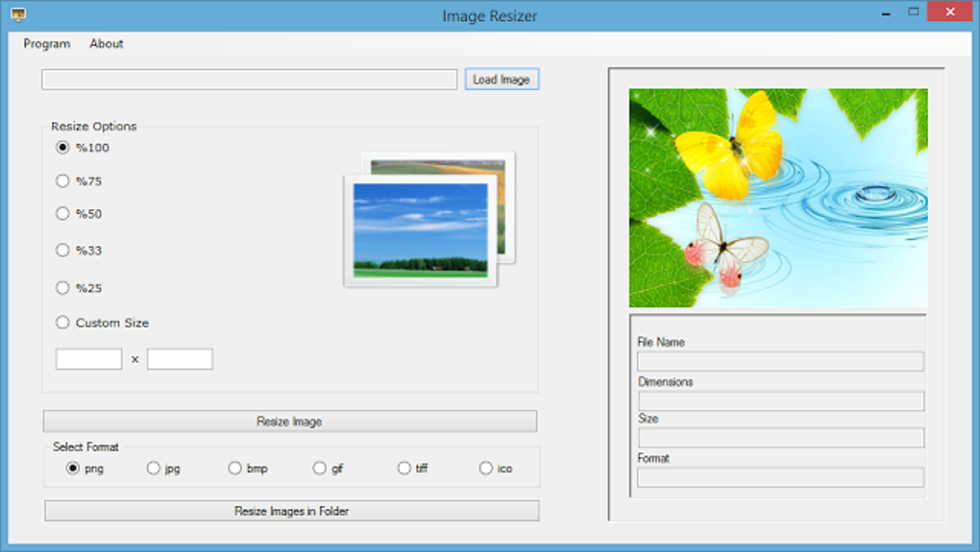980x552 pixels.
Task: Click the butterfly preview image
Action: coord(778,198)
